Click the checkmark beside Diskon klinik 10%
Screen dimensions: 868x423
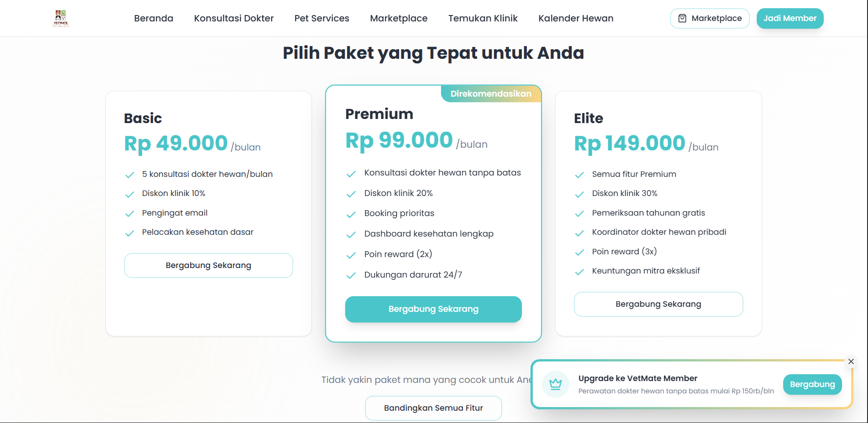tap(130, 194)
